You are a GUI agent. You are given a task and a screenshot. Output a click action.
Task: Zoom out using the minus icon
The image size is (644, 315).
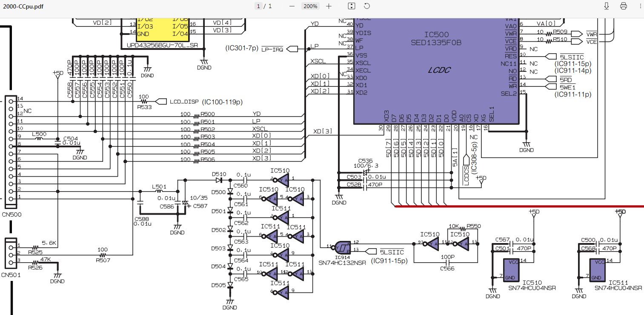292,6
